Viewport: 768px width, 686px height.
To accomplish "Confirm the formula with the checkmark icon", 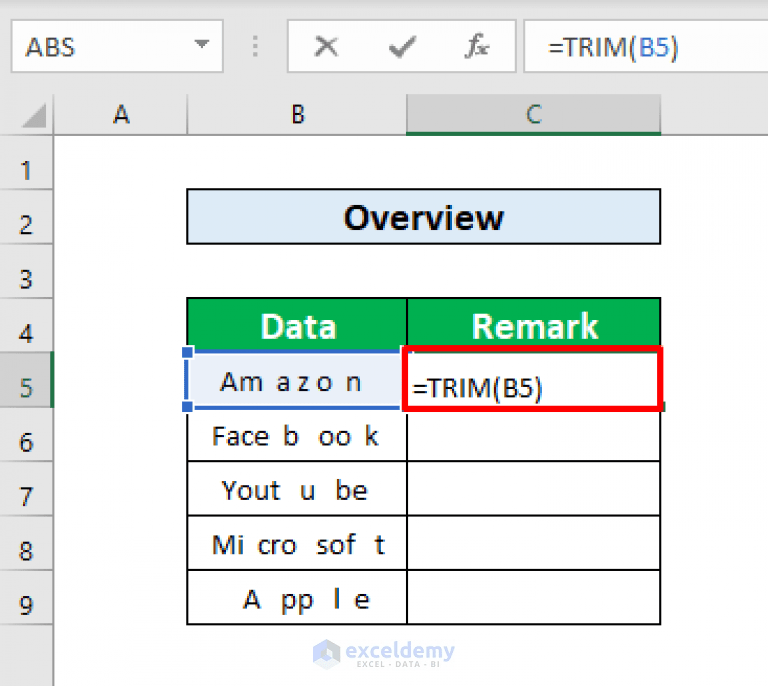I will click(402, 47).
